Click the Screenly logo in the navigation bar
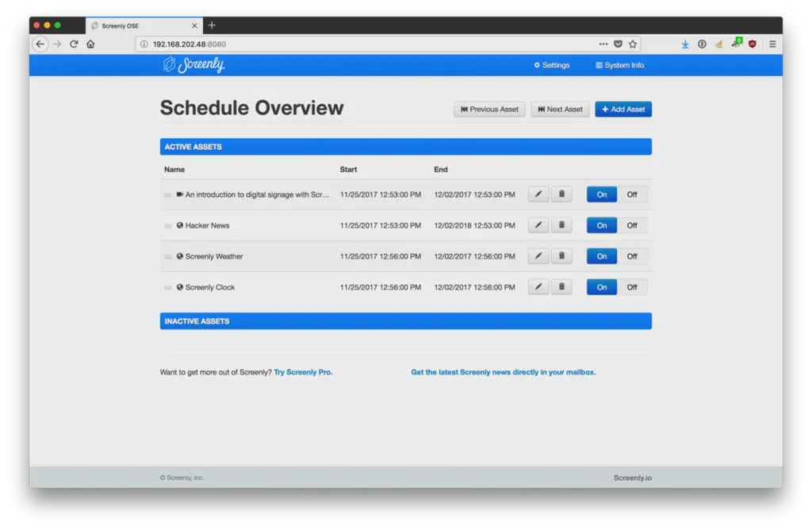Screen dimensions: 812x530 pyautogui.click(x=193, y=65)
